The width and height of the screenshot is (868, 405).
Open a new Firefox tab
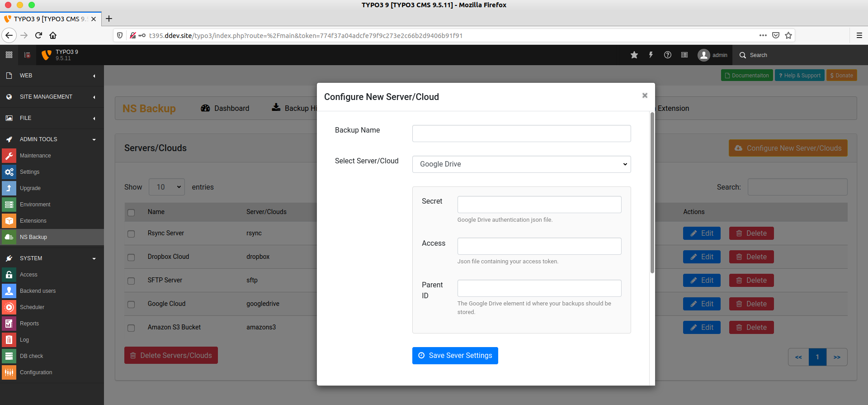point(109,19)
